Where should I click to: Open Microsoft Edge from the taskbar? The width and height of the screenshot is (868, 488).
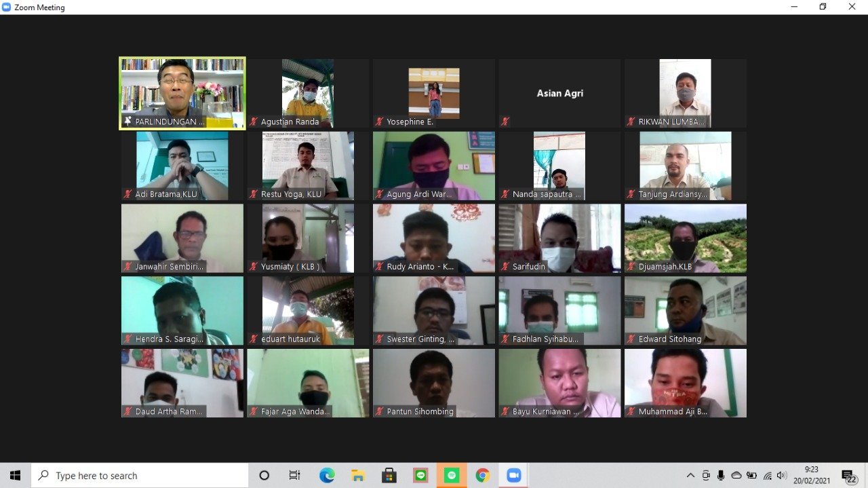click(x=327, y=476)
